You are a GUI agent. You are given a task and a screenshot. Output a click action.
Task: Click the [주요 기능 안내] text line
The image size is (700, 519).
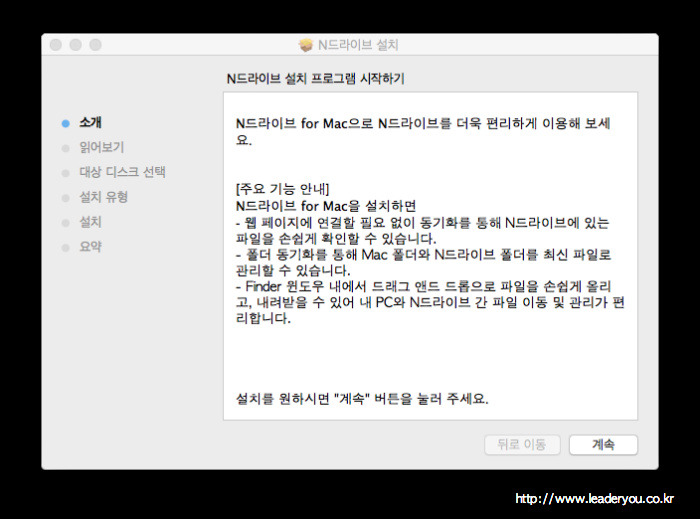[282, 189]
